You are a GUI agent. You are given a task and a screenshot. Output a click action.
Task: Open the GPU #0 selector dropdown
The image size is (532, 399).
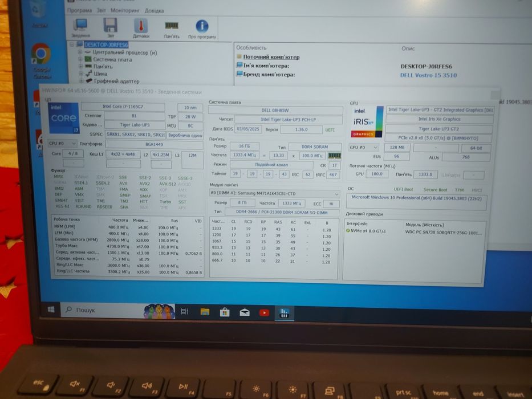(x=363, y=148)
